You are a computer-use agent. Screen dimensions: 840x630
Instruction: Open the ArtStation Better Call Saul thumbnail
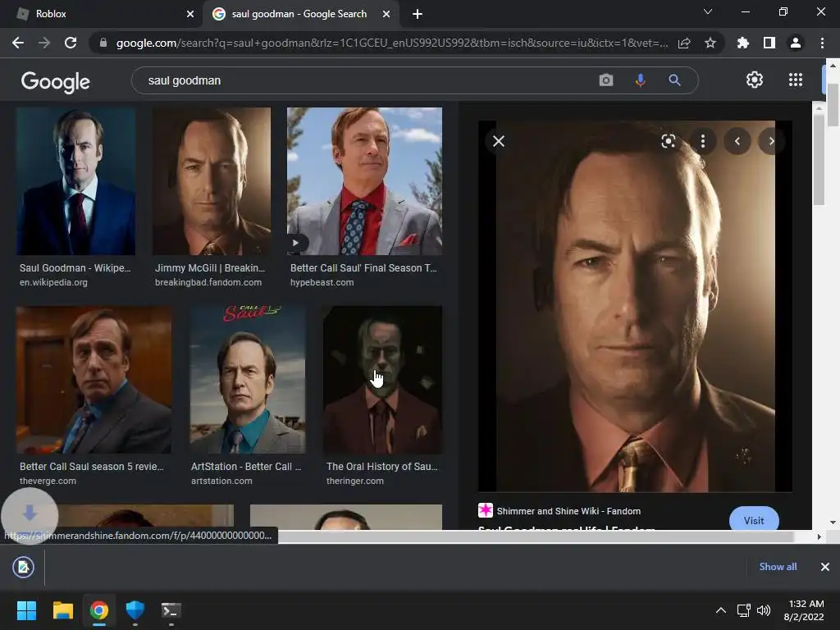[x=248, y=380]
